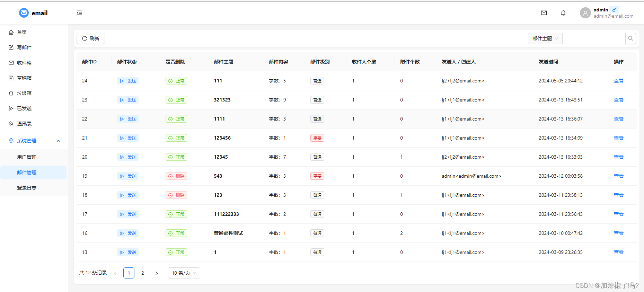Open the notification bell icon
Image resolution: width=644 pixels, height=292 pixels.
tap(563, 13)
